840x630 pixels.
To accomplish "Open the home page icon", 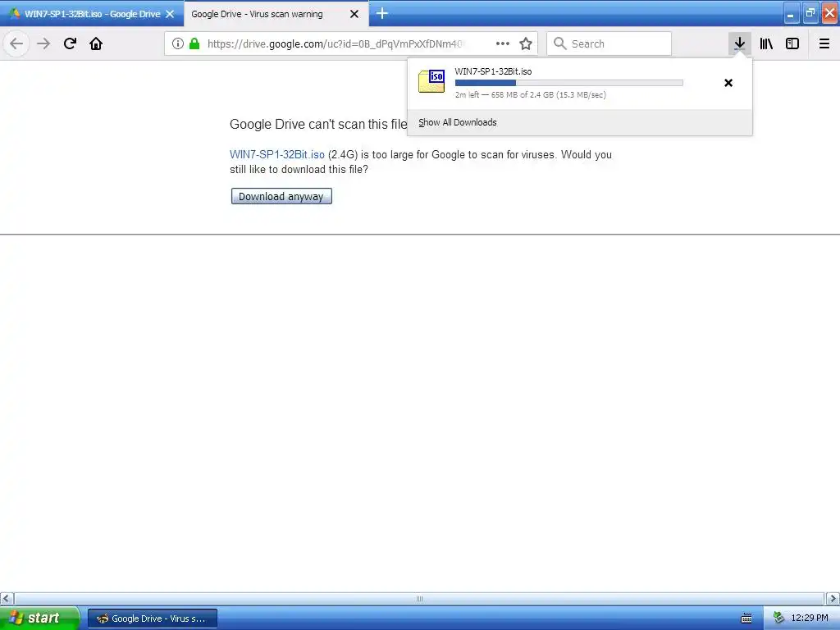I will [x=96, y=43].
